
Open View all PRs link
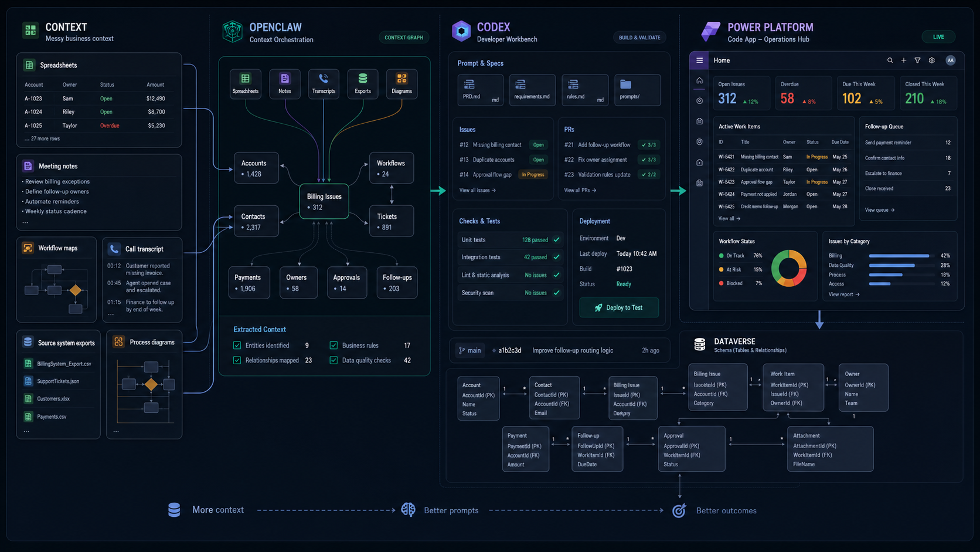[580, 190]
